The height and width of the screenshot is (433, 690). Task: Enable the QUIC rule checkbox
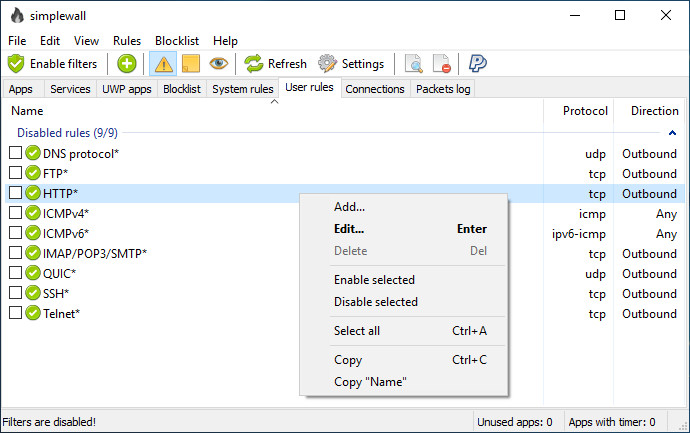pos(15,274)
